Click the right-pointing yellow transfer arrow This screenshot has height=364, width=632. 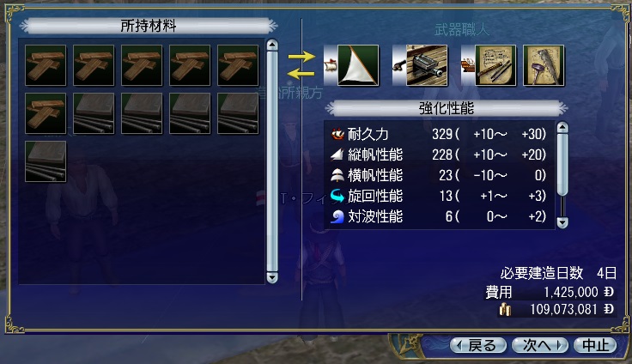click(301, 57)
